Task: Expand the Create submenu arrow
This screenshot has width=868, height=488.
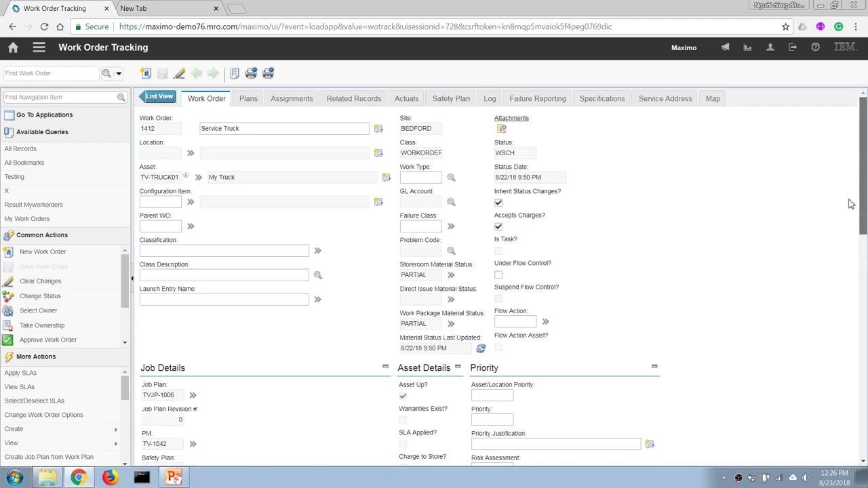Action: (116, 429)
